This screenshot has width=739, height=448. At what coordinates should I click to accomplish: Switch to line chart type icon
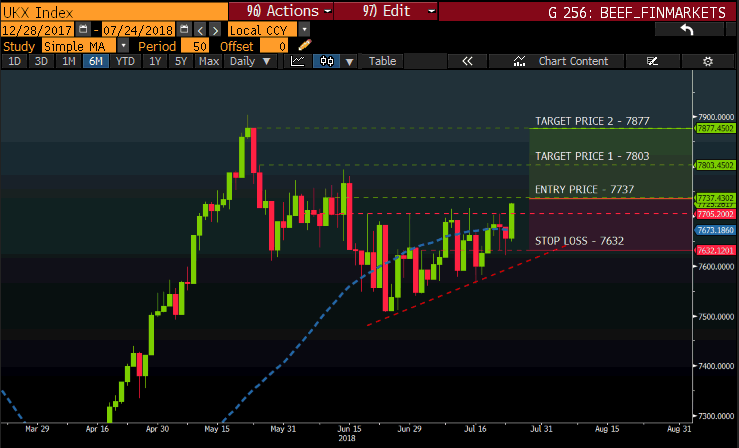(297, 61)
